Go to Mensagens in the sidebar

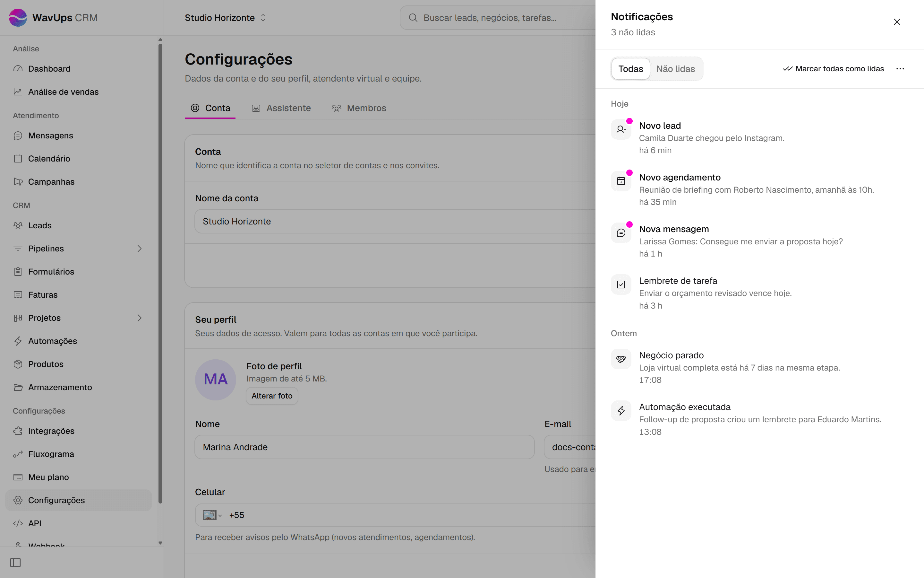pyautogui.click(x=79, y=135)
